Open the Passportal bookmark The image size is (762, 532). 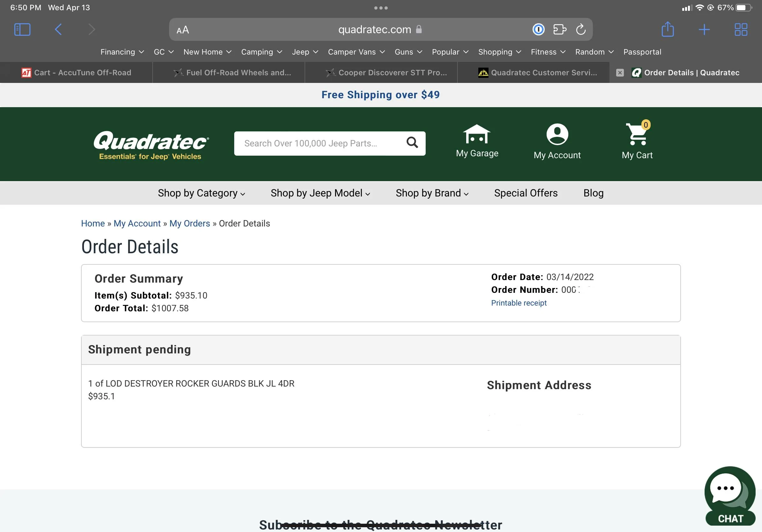(642, 52)
